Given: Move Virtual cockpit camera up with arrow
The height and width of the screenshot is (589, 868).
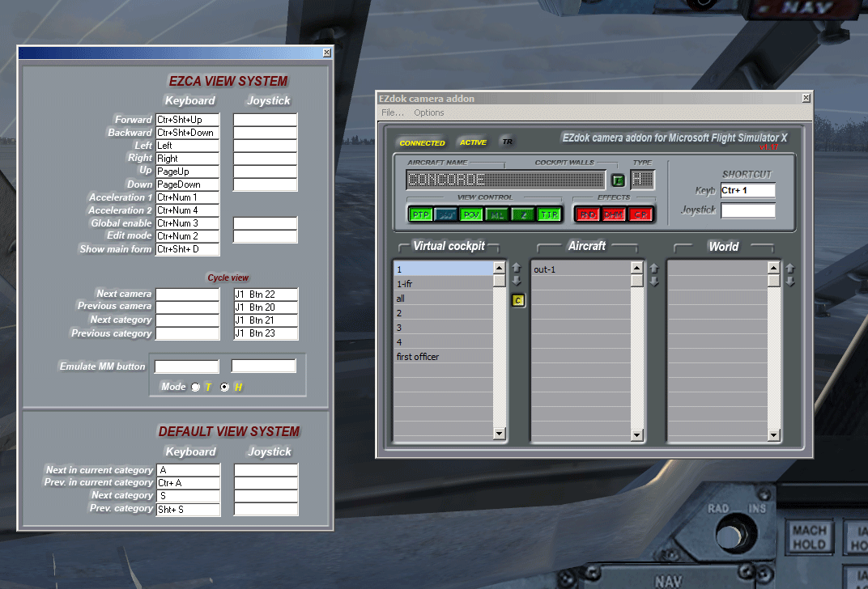Looking at the screenshot, I should point(517,268).
